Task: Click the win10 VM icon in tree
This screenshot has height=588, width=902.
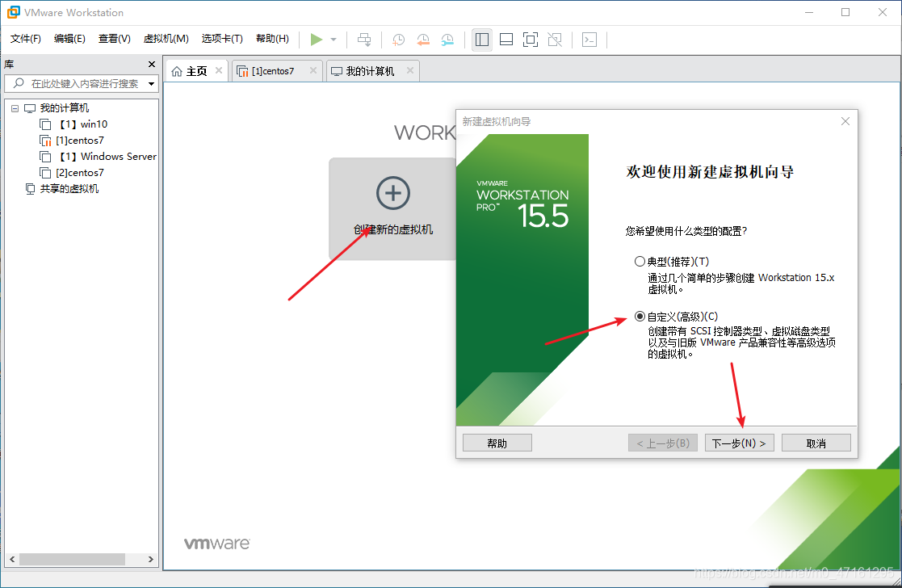Action: [45, 124]
